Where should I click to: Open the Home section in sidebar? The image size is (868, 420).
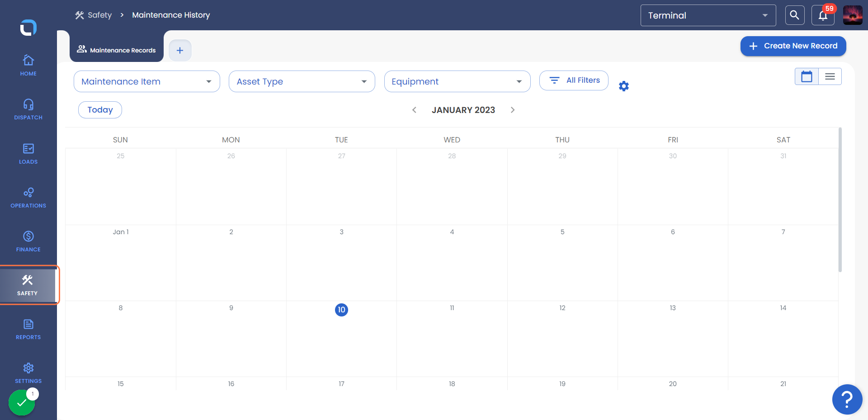click(x=28, y=66)
